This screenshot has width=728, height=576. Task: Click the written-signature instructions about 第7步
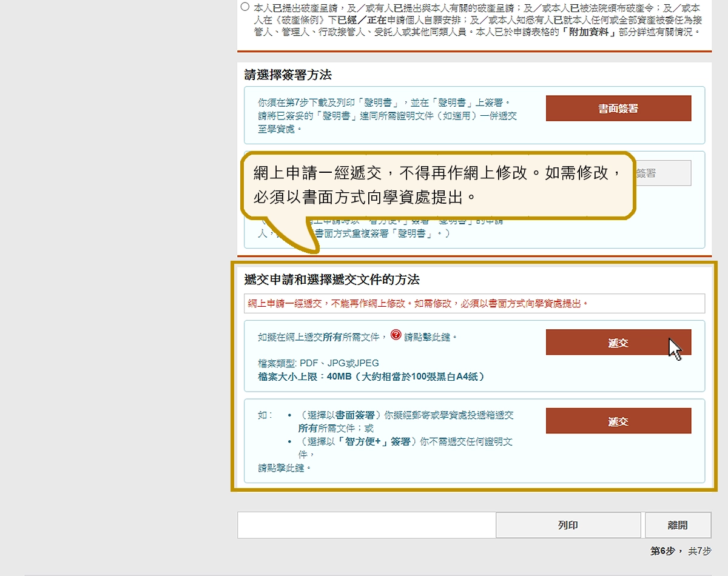[x=388, y=115]
